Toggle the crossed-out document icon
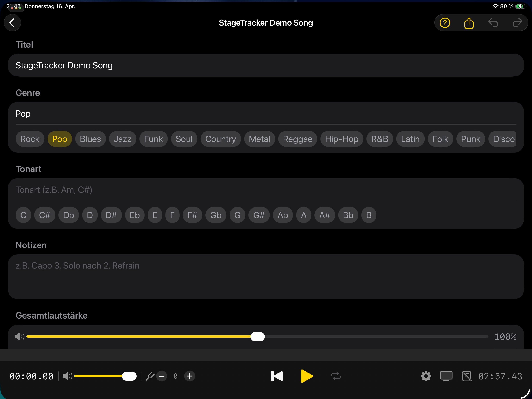 coord(467,376)
